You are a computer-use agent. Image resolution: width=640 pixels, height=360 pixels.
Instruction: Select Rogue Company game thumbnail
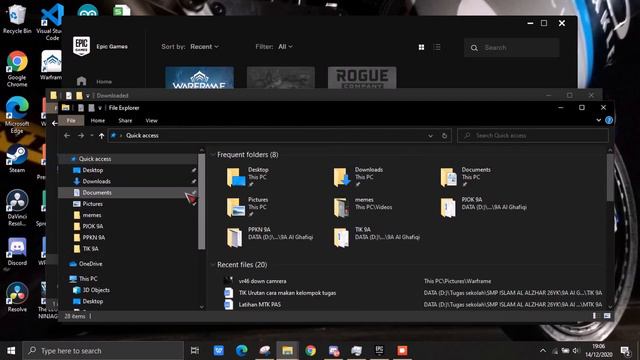click(x=362, y=78)
